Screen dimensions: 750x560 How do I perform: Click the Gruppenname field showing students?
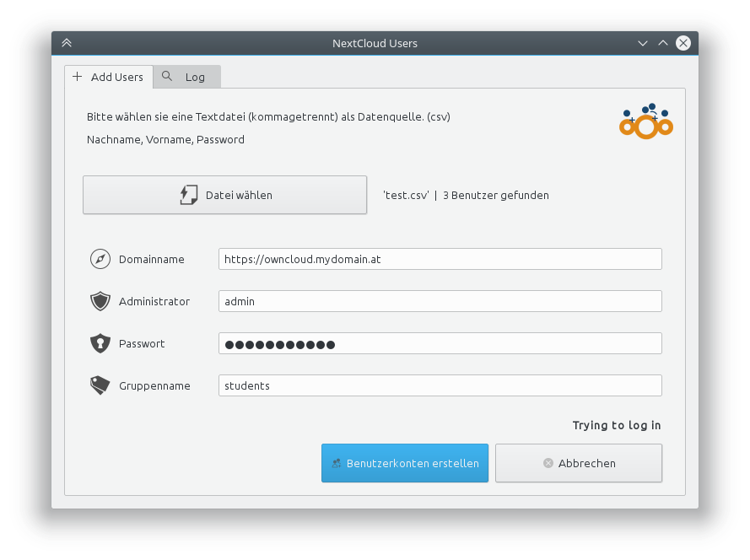click(x=439, y=385)
